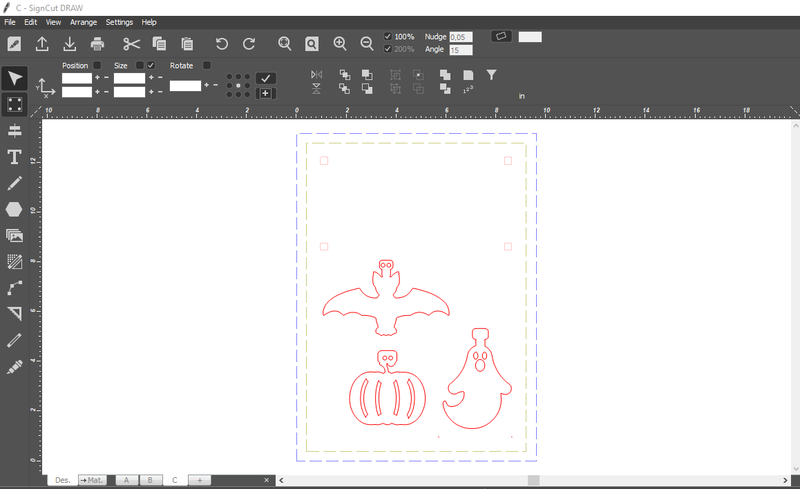This screenshot has height=489, width=800.
Task: Click the undo arrow
Action: [221, 44]
